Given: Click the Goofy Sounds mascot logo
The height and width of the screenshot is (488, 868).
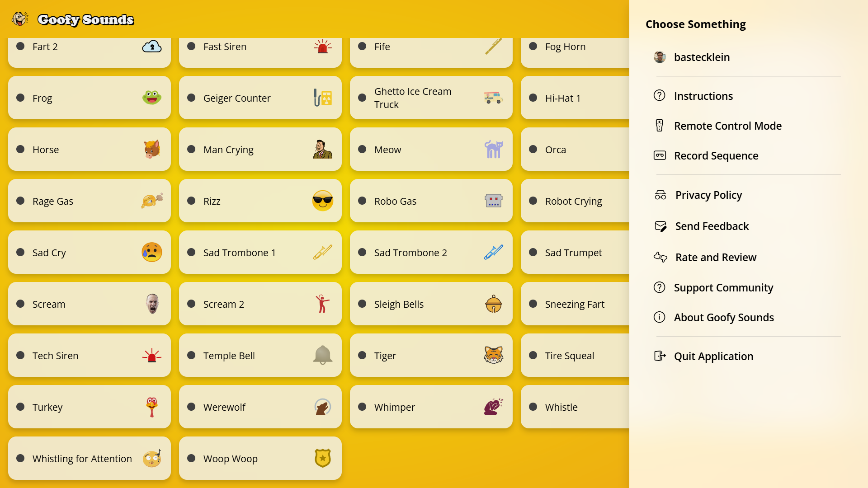Looking at the screenshot, I should pos(20,19).
